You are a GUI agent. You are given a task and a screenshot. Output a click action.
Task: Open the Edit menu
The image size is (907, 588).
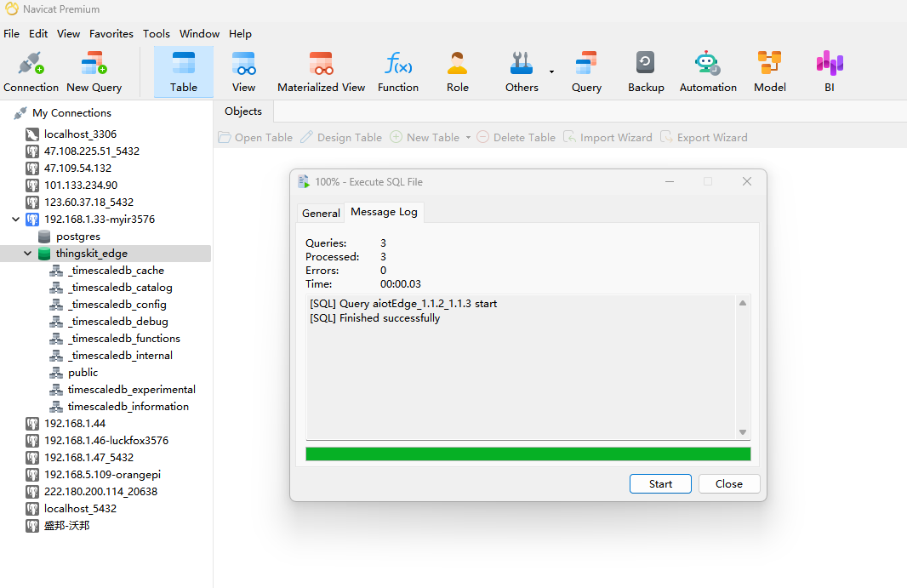[38, 33]
